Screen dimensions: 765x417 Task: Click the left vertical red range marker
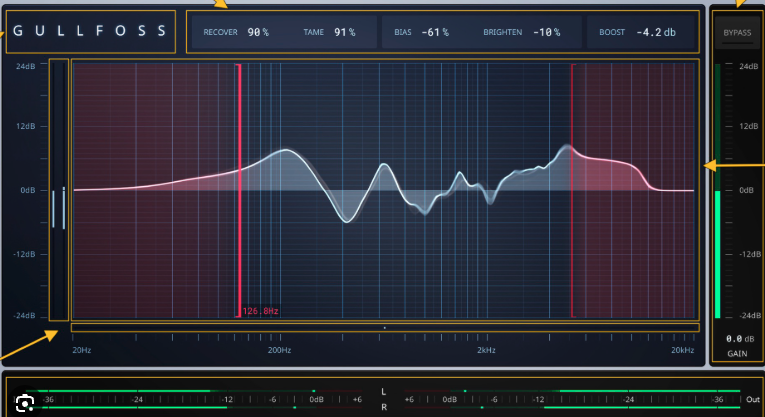(238, 190)
